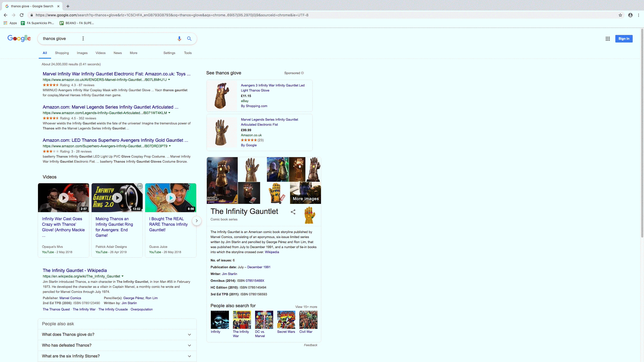Open dropdown beside Wikipedia result URL
Image resolution: width=644 pixels, height=362 pixels.
[x=123, y=276]
